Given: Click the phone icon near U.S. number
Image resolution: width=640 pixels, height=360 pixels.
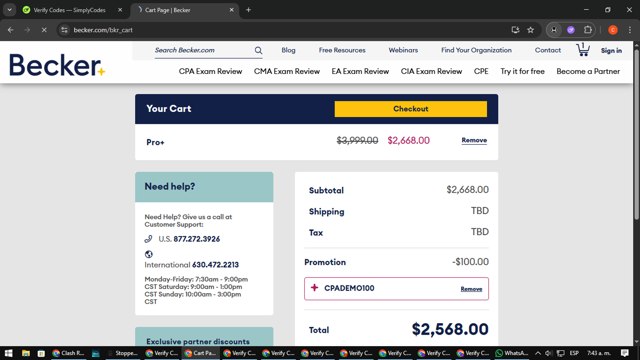Looking at the screenshot, I should click(x=149, y=239).
